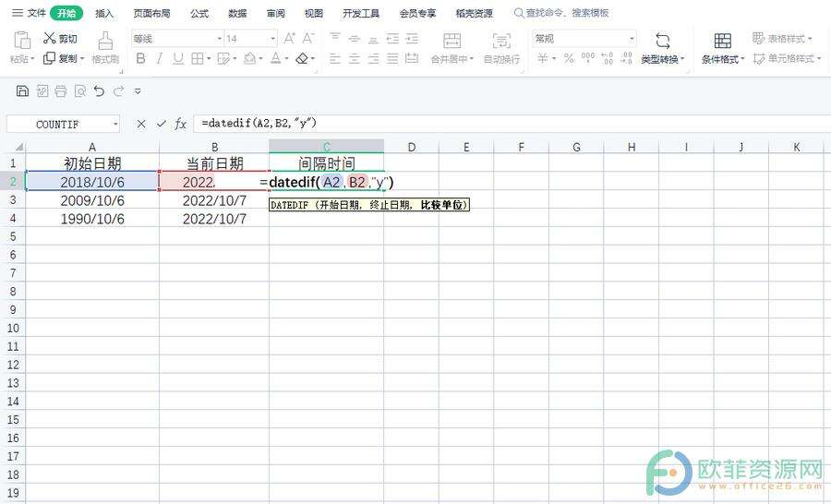
Task: Switch to the Review (审阅) tab
Action: click(275, 13)
